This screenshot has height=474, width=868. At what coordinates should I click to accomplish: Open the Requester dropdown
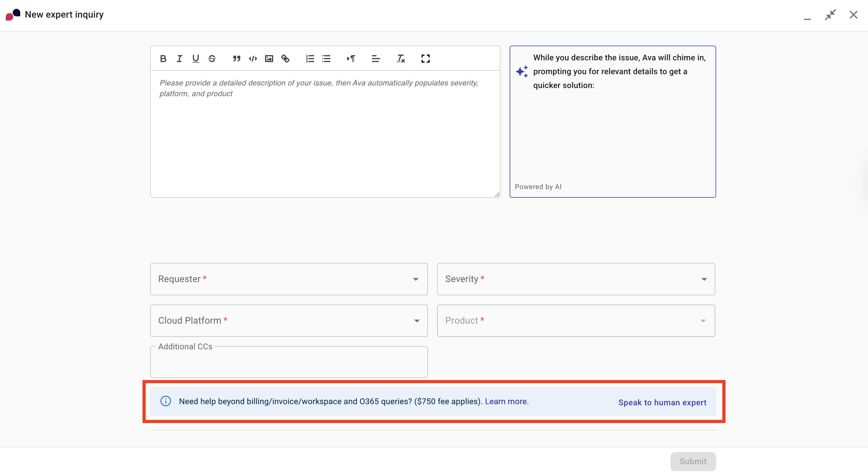(x=289, y=279)
